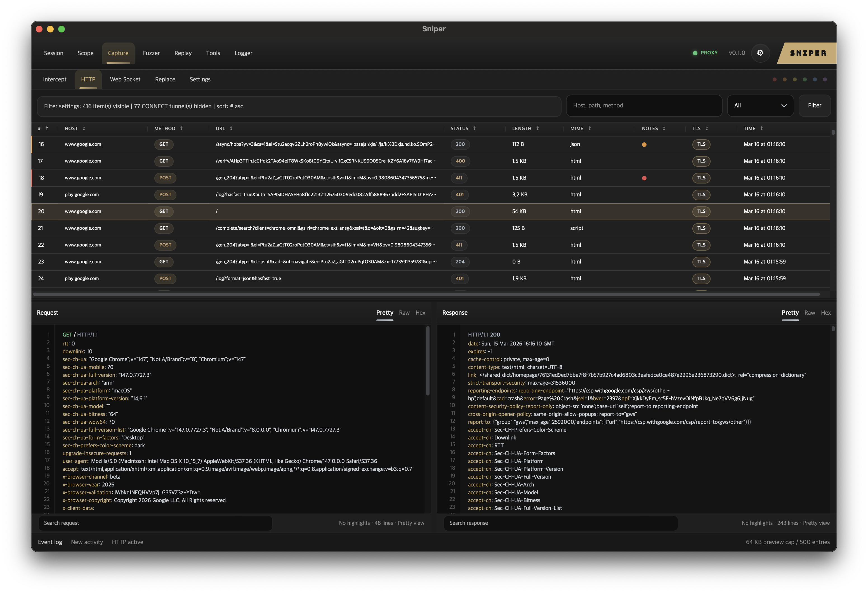Sort entries by the TIME column
The image size is (868, 593).
point(761,128)
